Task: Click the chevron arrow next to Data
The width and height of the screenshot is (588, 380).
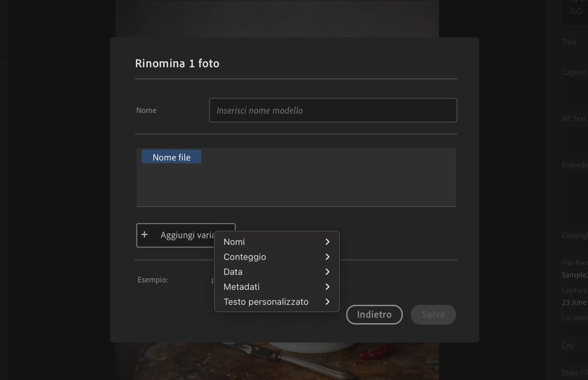Action: pos(327,272)
